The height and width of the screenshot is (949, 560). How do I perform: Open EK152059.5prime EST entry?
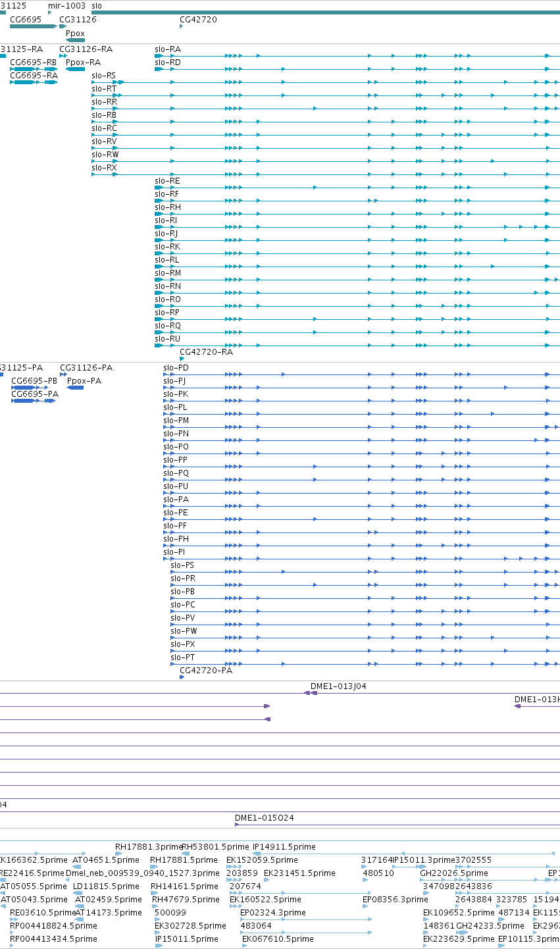coord(262,860)
